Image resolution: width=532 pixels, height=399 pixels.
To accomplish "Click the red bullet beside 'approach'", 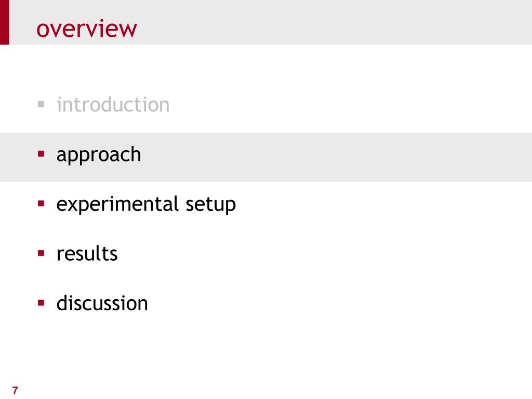I will coord(41,154).
